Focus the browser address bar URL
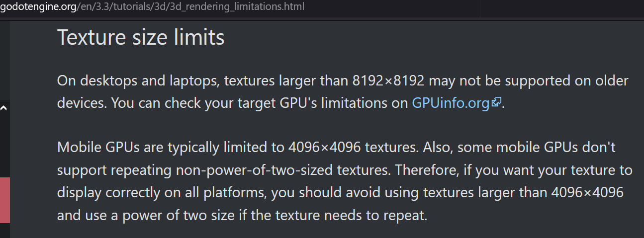 pos(152,7)
